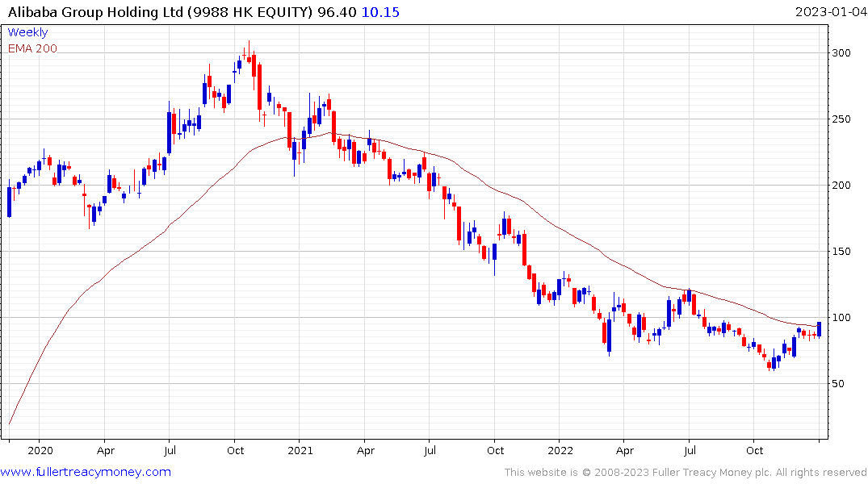This screenshot has height=484, width=868.
Task: Click the 2021 year label on time axis
Action: point(300,451)
